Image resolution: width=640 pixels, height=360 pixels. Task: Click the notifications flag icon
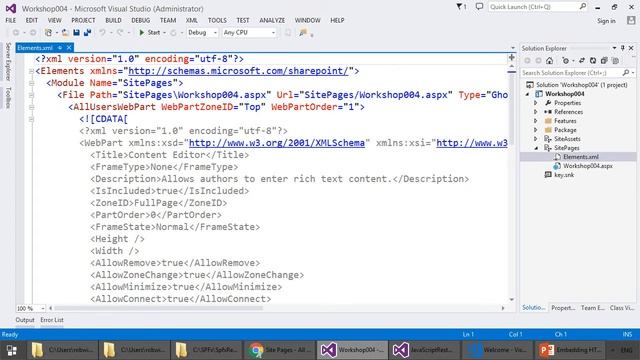pyautogui.click(x=459, y=7)
